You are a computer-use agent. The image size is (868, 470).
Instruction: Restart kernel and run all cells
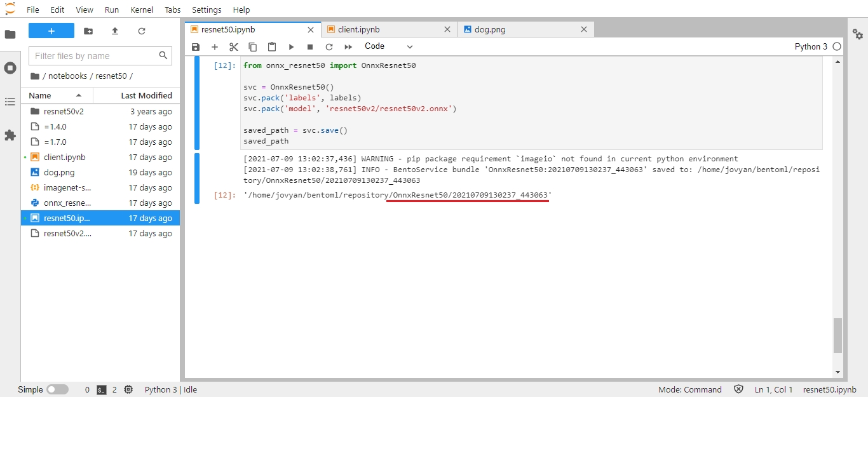348,47
